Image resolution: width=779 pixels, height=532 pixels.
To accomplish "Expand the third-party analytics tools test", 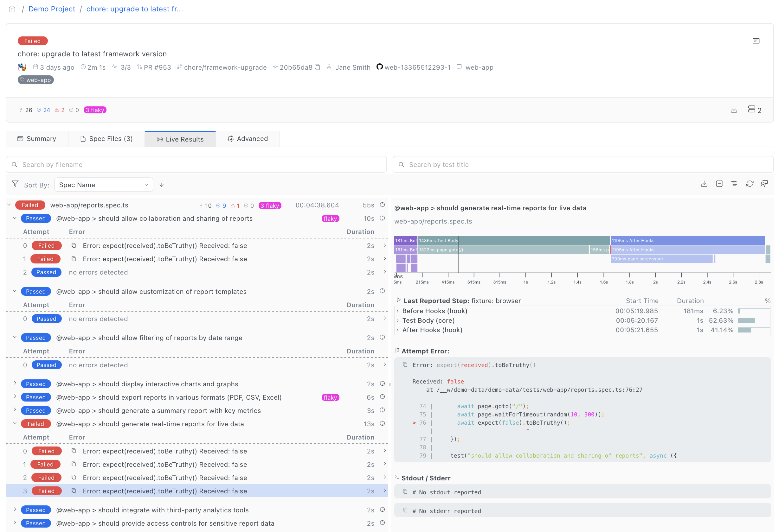I will pos(15,509).
